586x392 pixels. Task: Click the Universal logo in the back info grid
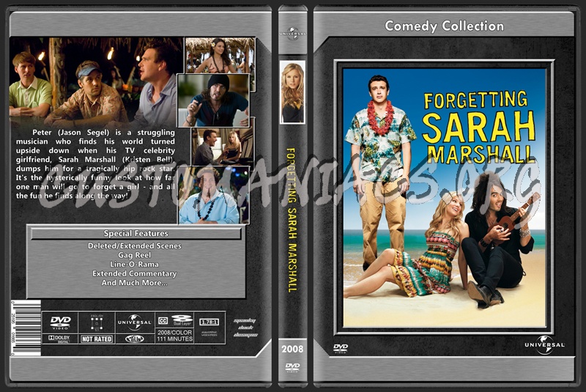[x=135, y=322]
